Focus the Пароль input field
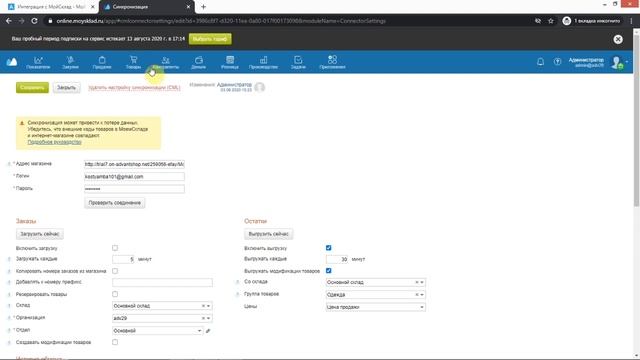640x360 pixels. pyautogui.click(x=134, y=189)
